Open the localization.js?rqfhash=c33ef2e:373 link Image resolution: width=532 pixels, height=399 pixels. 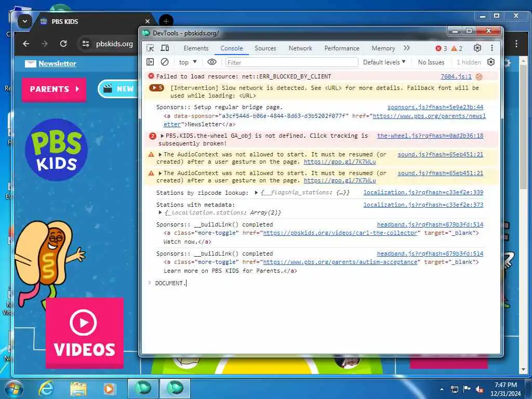click(x=423, y=205)
